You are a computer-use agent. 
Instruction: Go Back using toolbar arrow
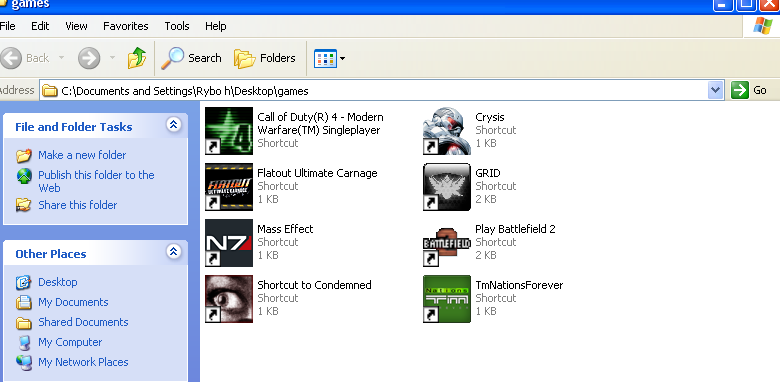[x=11, y=59]
